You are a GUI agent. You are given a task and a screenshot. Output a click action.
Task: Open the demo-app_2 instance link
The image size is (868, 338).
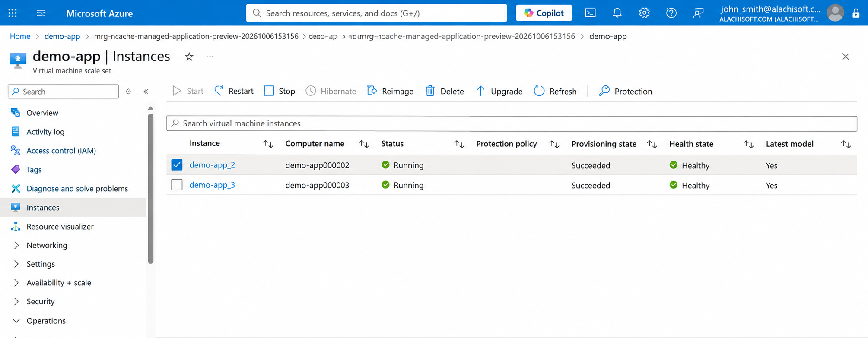pyautogui.click(x=212, y=165)
